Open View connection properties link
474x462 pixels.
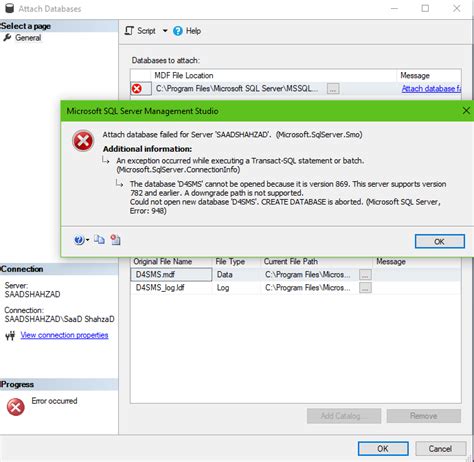click(64, 335)
